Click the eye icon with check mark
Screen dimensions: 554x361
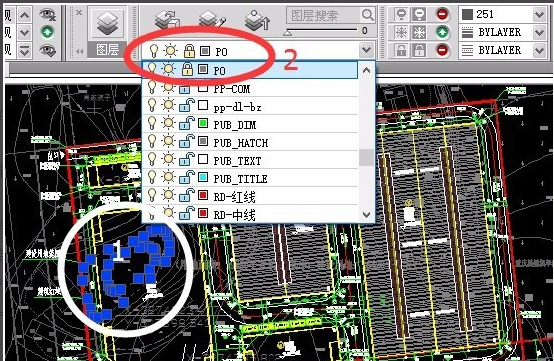[x=47, y=50]
